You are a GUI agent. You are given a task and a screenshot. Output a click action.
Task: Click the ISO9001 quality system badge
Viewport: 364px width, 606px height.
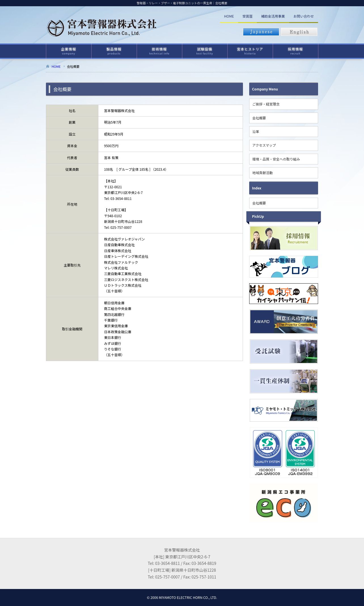pyautogui.click(x=267, y=453)
